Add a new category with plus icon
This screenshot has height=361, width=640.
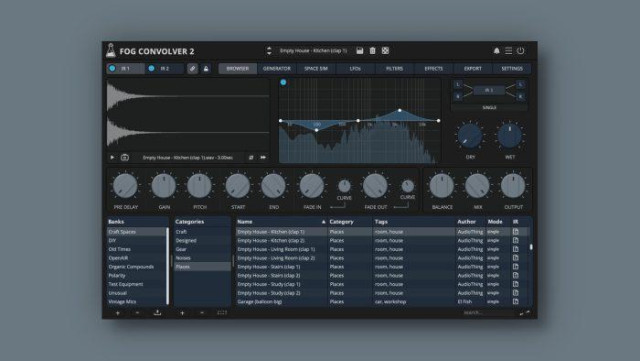(182, 313)
